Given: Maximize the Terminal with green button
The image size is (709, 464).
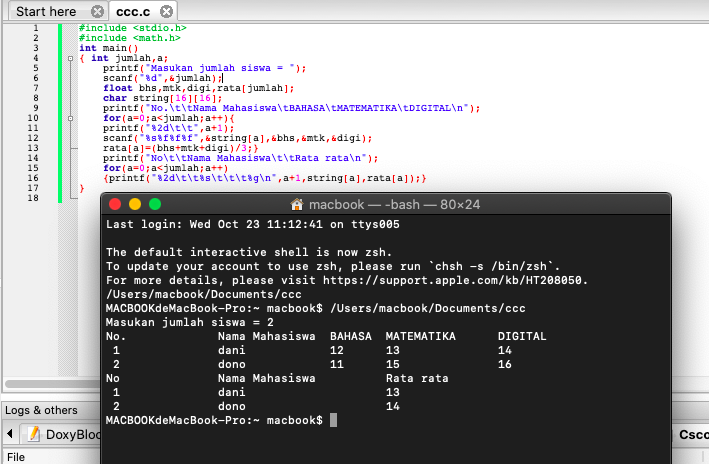Looking at the screenshot, I should (155, 204).
